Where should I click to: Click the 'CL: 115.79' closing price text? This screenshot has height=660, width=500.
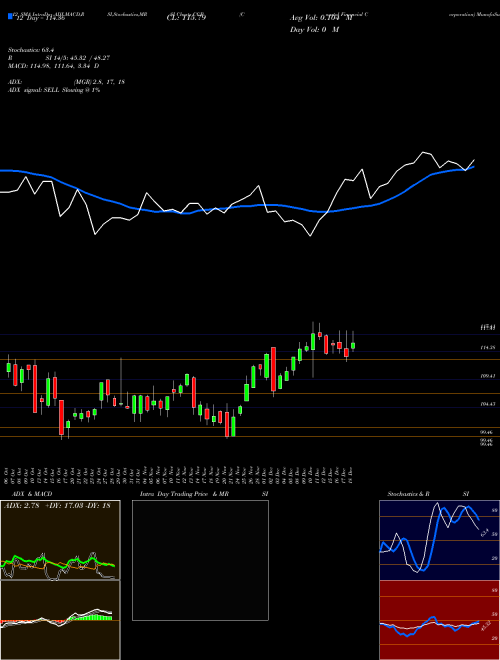coord(186,18)
